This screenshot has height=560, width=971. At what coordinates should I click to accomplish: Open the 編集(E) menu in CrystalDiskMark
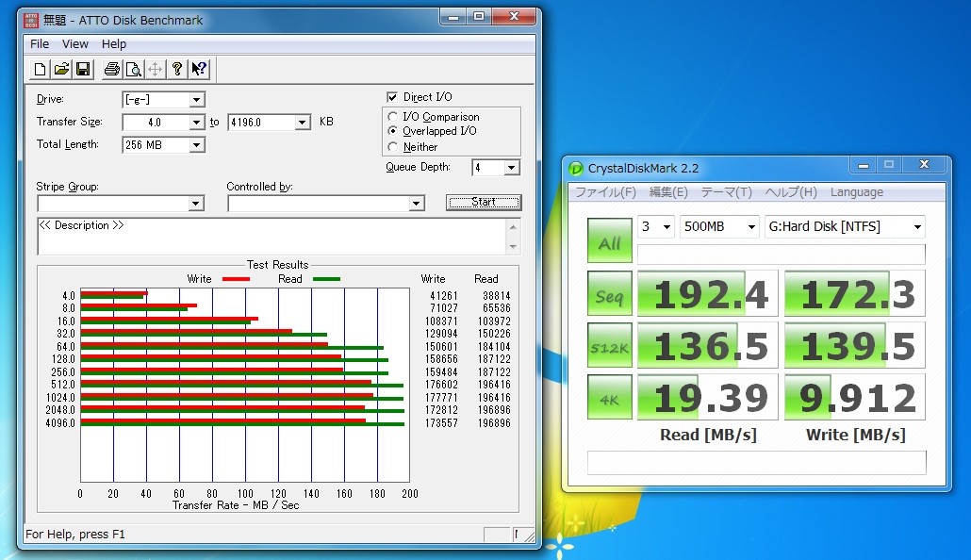tap(668, 192)
